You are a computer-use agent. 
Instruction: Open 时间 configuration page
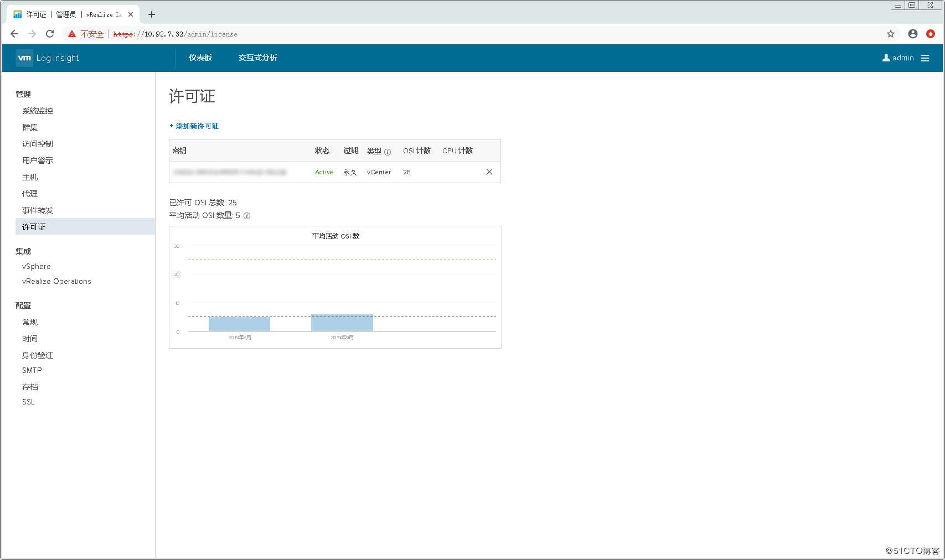click(x=30, y=339)
